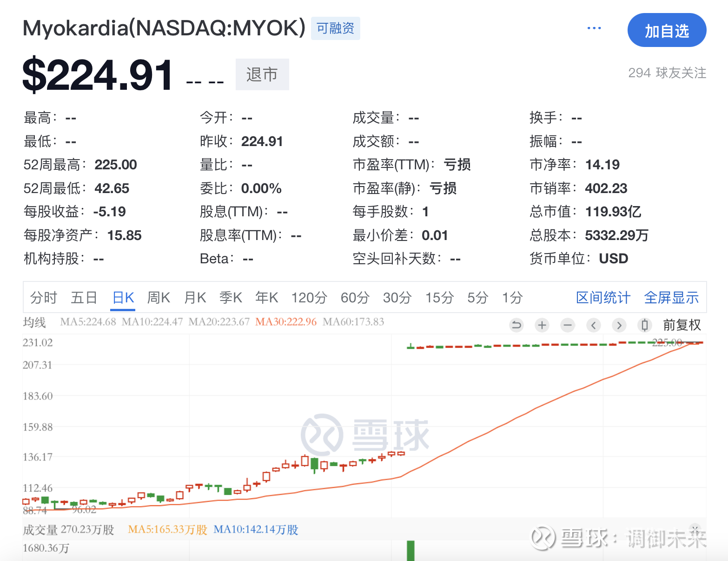Click the 总股本 value 5332.29万
728x561 pixels.
tap(617, 235)
